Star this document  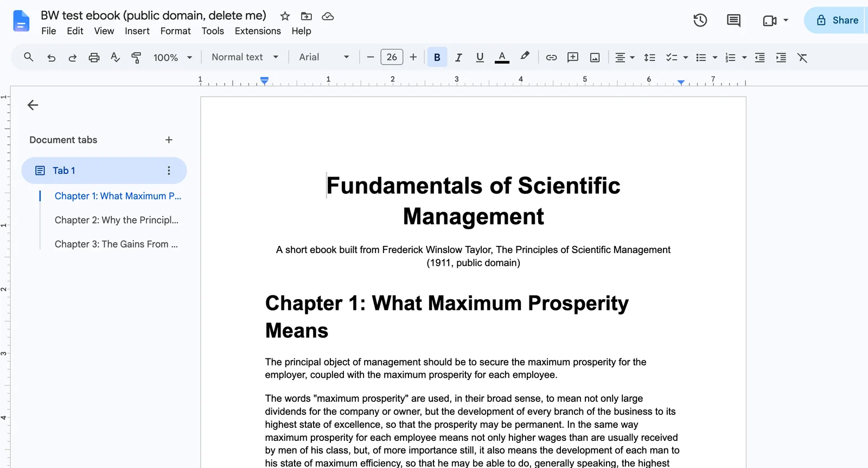coord(285,16)
